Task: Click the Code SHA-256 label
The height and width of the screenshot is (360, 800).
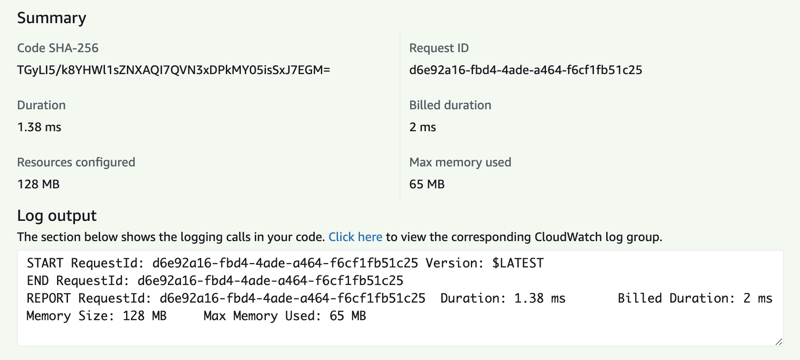Action: (58, 48)
